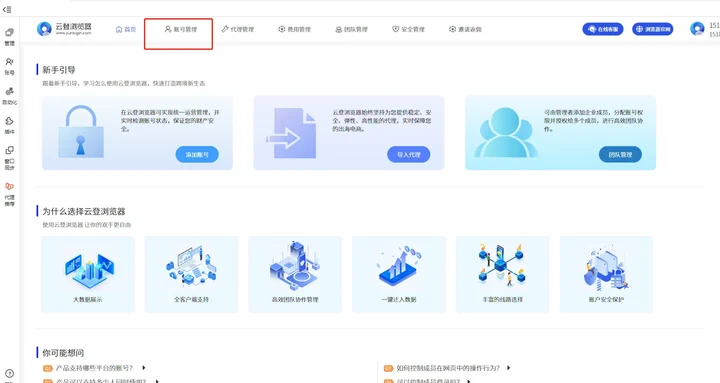Screen dimensions: 720x383
Task: Select the 全客户端支持 feature card
Action: [191, 274]
